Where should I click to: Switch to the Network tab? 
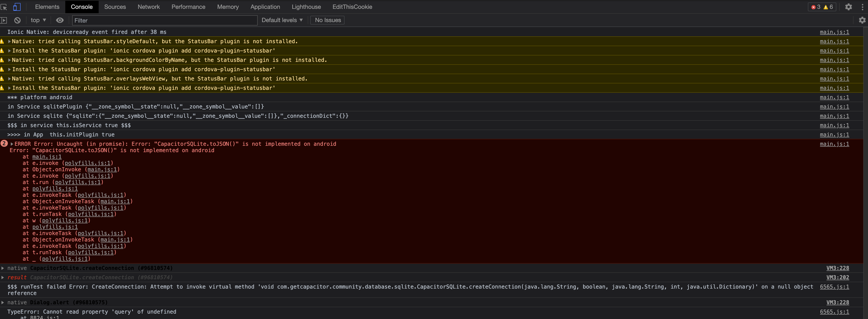149,7
